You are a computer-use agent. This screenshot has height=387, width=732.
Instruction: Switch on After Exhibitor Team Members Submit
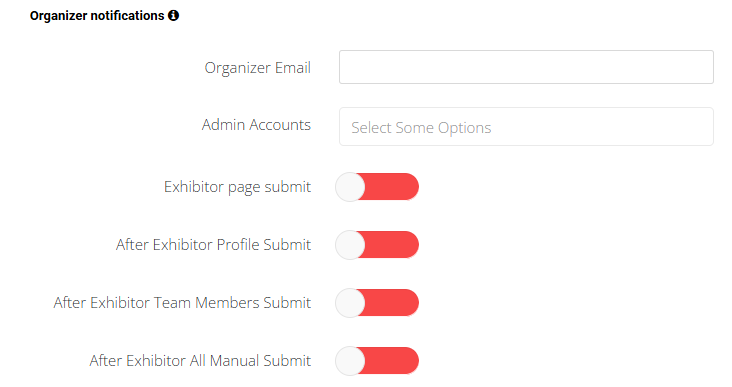377,303
